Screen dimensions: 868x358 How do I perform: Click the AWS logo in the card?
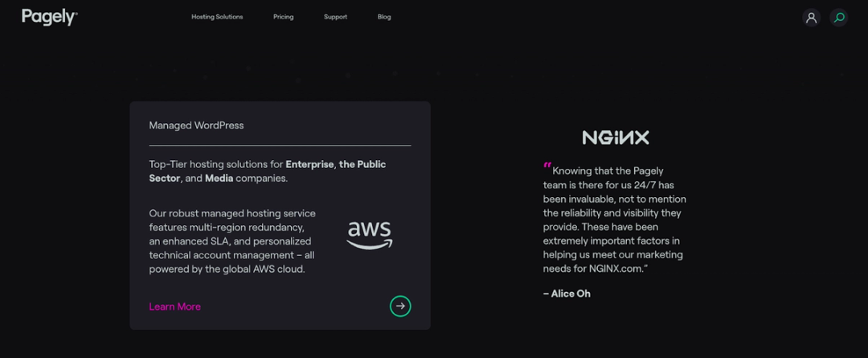[369, 235]
